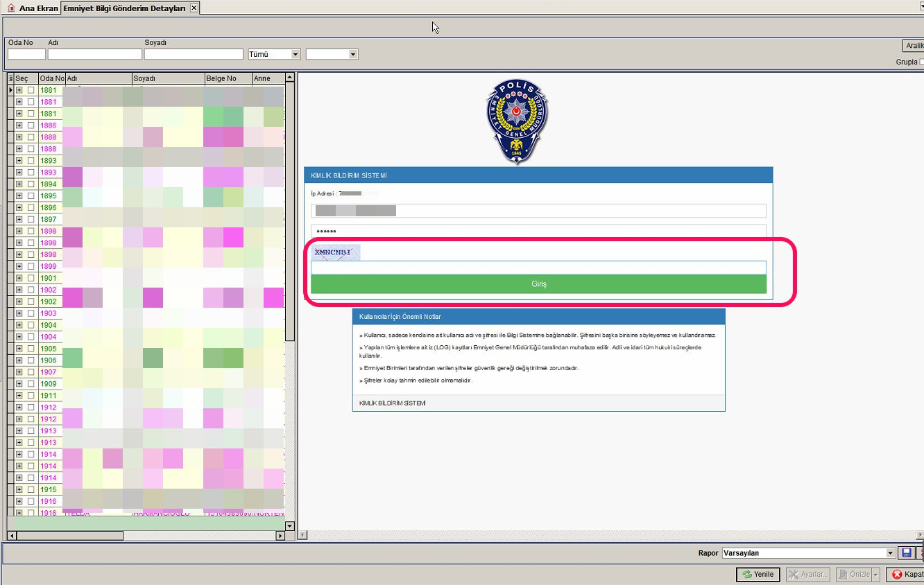The height and width of the screenshot is (585, 924).
Task: Tick the checkbox for room 1894 row
Action: 31,184
